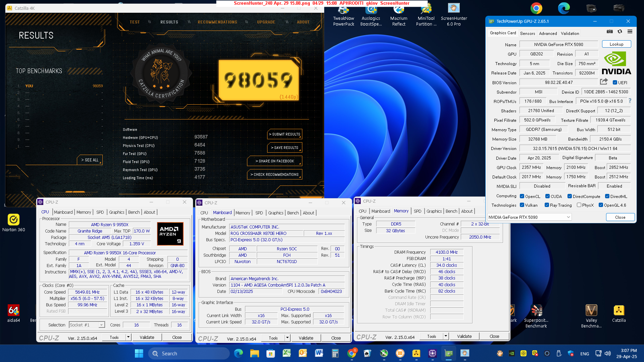
Task: Click the 98059 score badge
Action: tap(258, 80)
